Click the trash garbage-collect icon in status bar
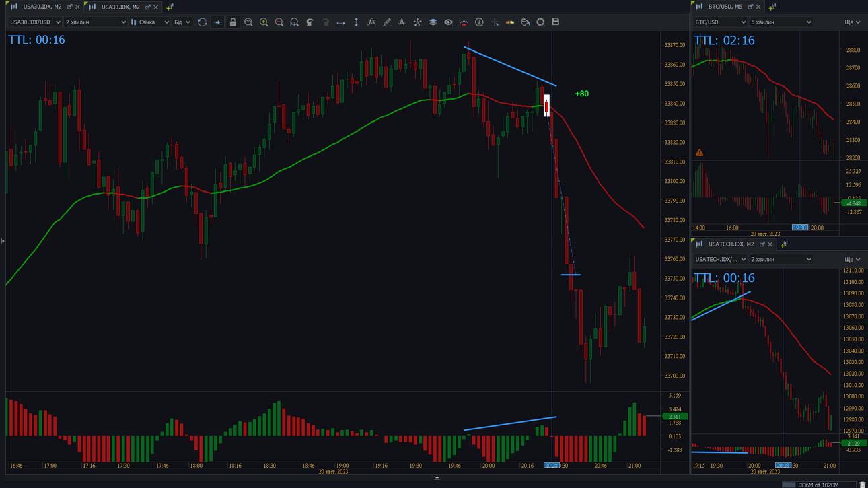This screenshot has height=488, width=868. tap(863, 485)
